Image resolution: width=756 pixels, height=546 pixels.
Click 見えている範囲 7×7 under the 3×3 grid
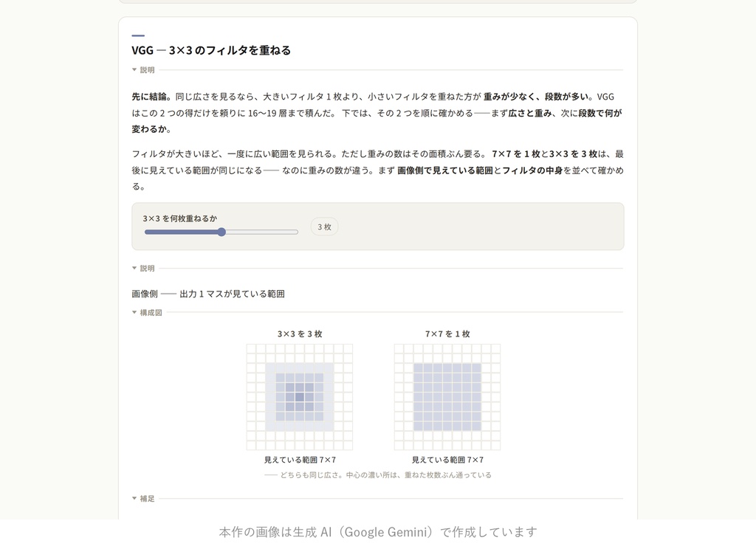point(300,460)
